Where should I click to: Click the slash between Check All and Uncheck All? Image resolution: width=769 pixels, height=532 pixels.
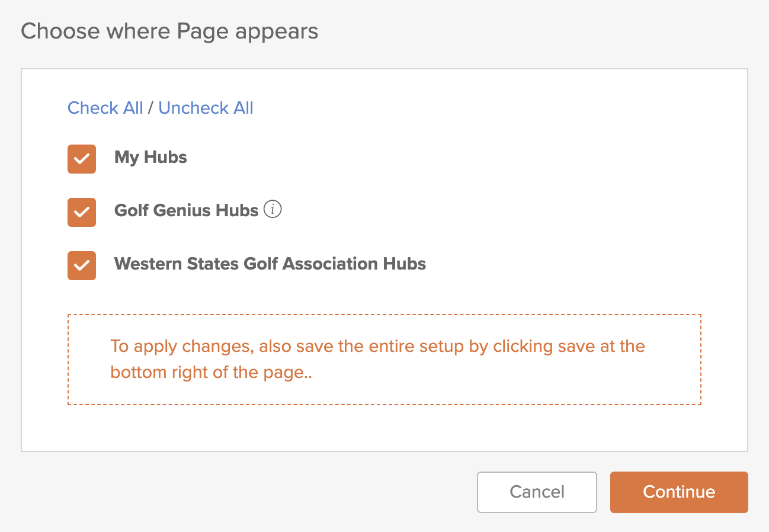coord(151,108)
